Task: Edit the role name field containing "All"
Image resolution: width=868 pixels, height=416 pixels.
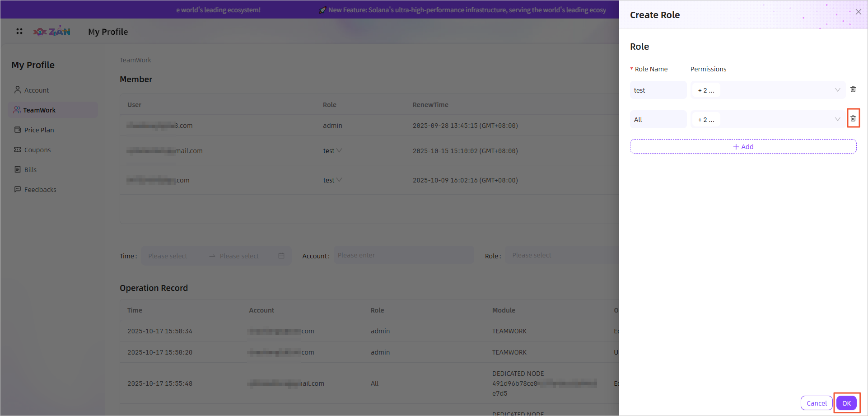Action: click(658, 119)
